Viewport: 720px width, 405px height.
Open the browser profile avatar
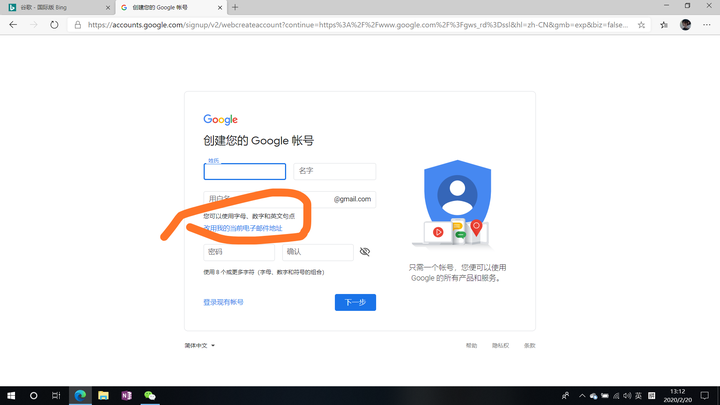tap(686, 25)
